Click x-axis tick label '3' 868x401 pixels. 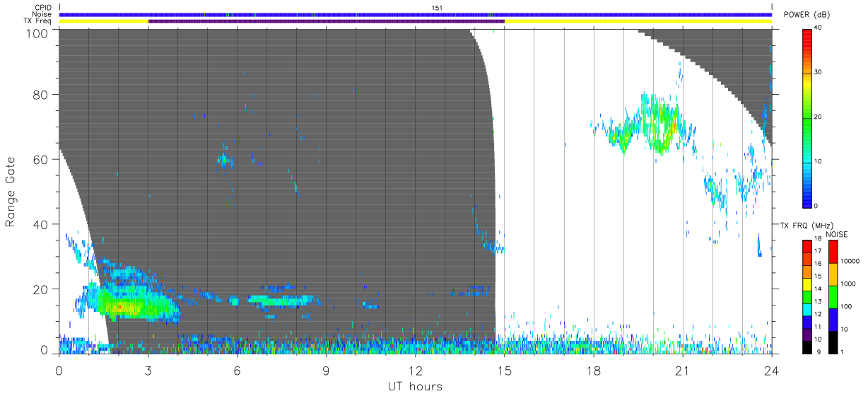pos(148,371)
